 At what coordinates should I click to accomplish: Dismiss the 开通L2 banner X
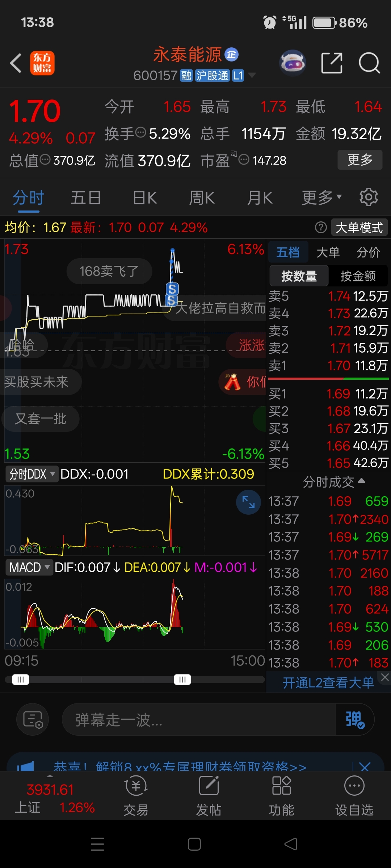click(x=384, y=677)
